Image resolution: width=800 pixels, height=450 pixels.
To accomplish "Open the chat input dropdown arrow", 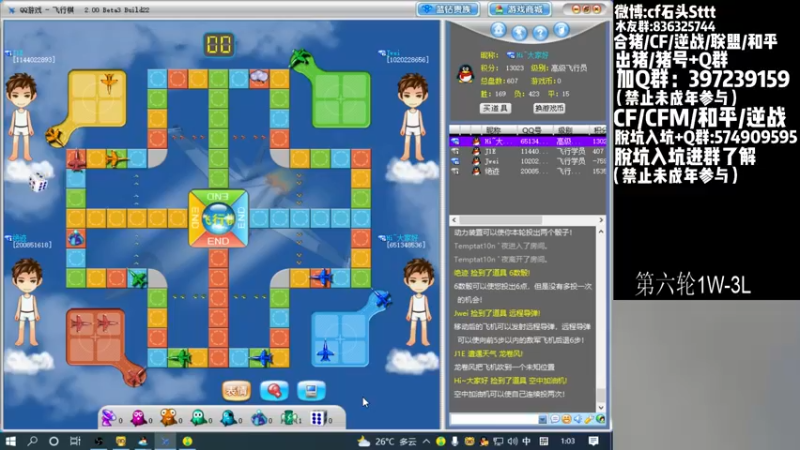I will tap(542, 419).
